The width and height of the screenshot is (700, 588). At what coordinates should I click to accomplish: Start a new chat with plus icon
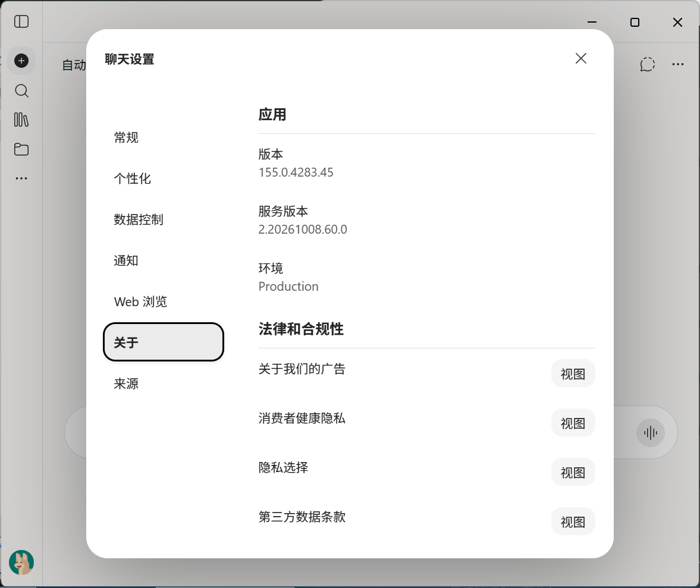click(x=21, y=61)
